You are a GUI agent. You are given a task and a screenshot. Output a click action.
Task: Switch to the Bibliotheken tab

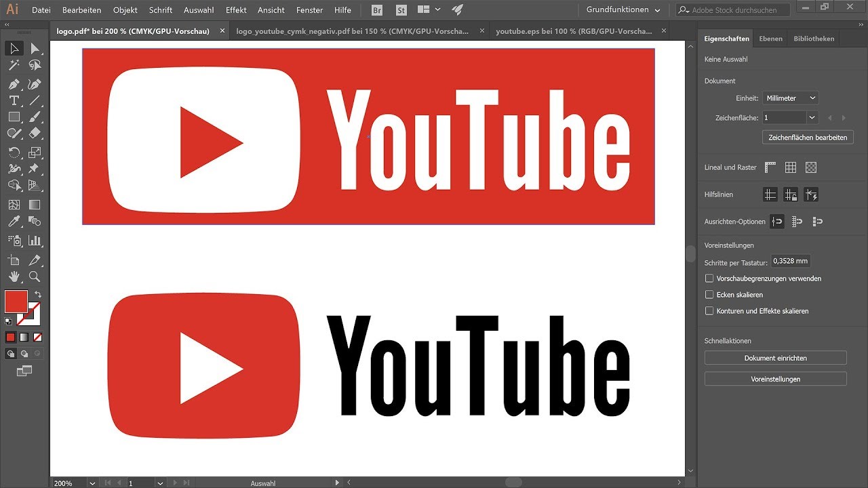[x=814, y=39]
